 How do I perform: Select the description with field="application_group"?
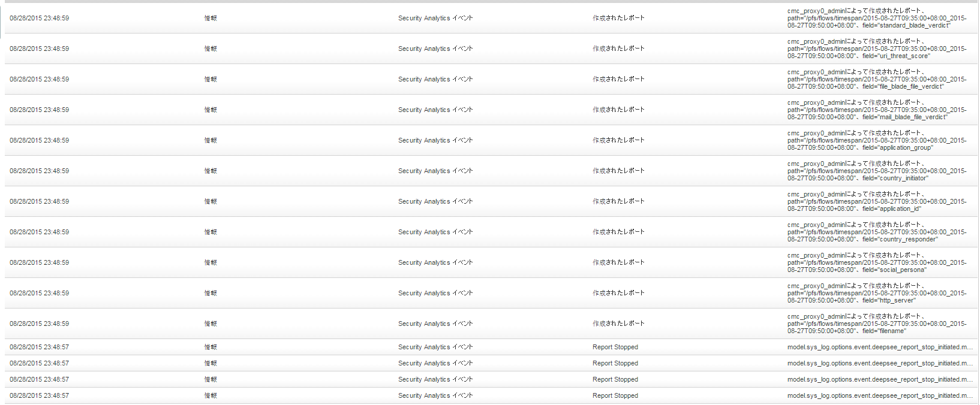pos(877,140)
